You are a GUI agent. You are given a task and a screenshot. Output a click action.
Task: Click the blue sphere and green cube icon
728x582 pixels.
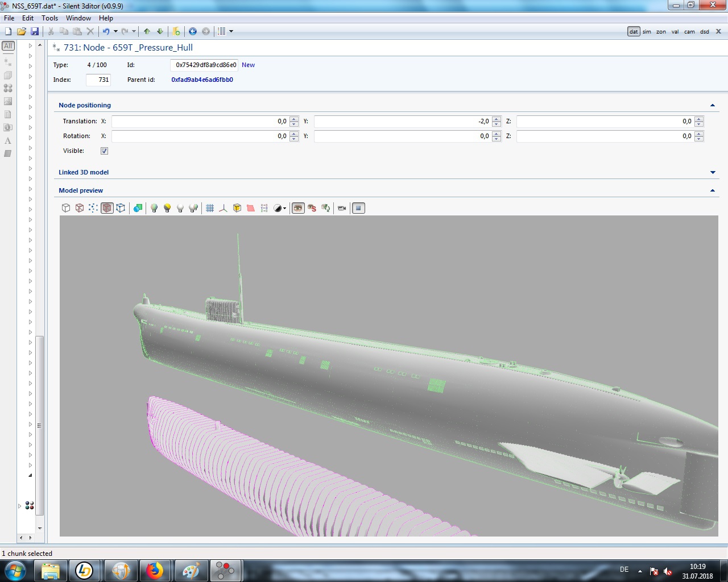tap(138, 208)
